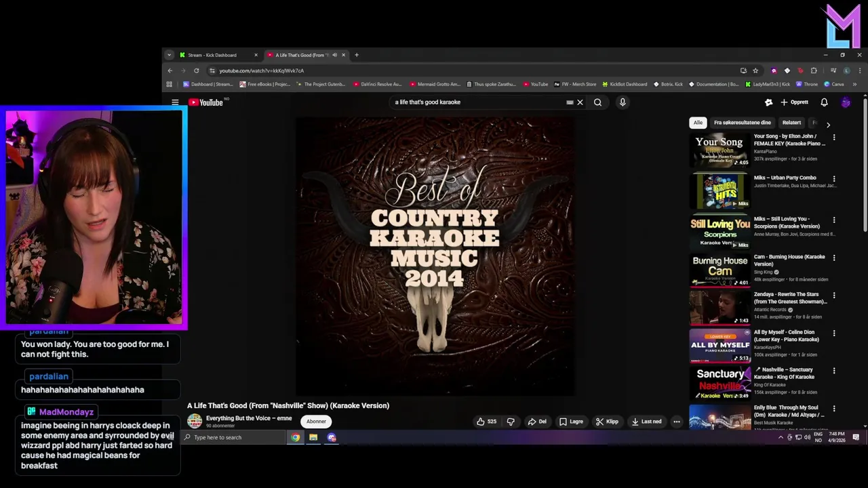Open Chrome from the Windows taskbar

pos(296,437)
